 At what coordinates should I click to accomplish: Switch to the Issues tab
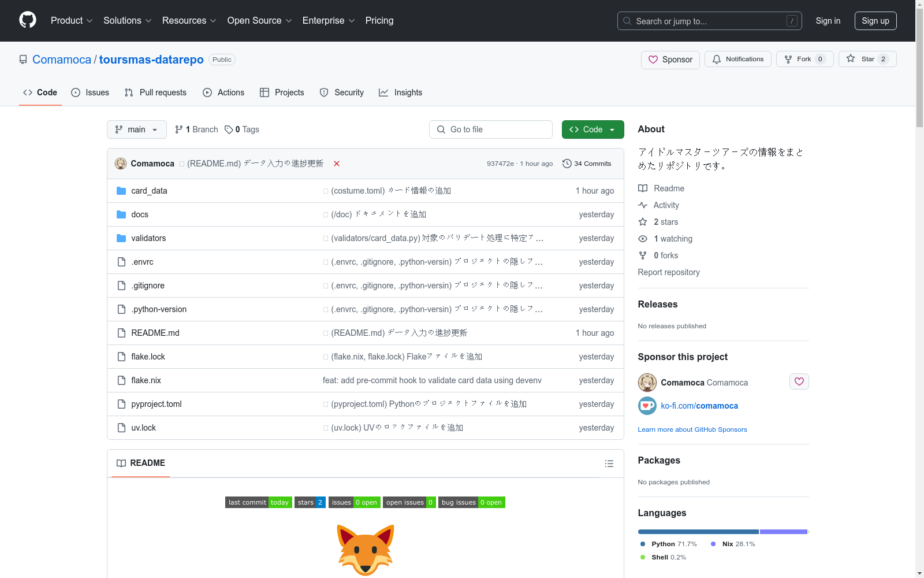coord(90,92)
